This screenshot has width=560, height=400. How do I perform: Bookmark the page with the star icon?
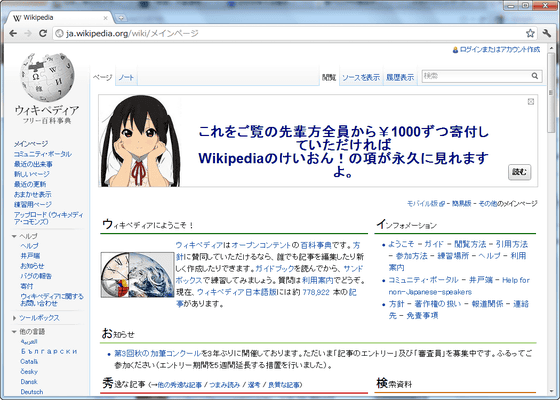(x=530, y=33)
